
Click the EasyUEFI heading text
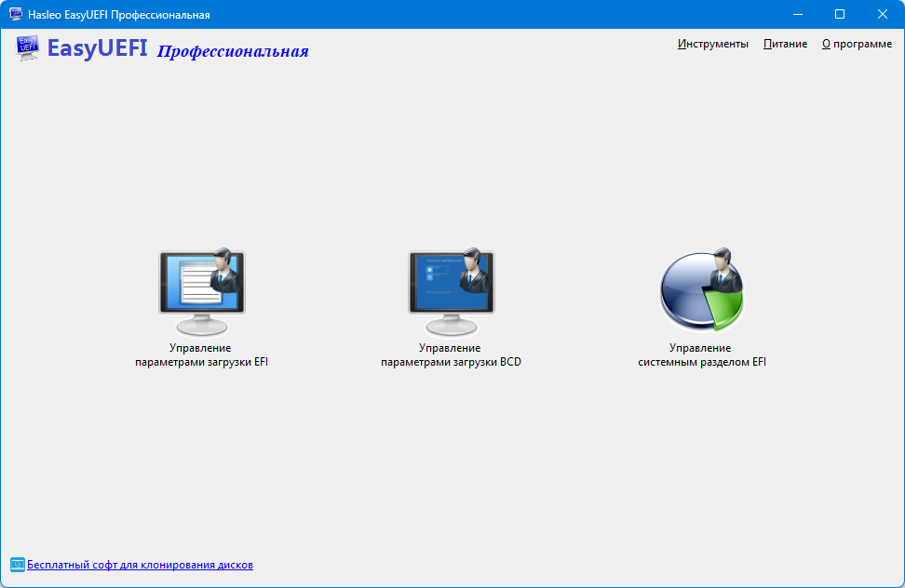tap(97, 48)
